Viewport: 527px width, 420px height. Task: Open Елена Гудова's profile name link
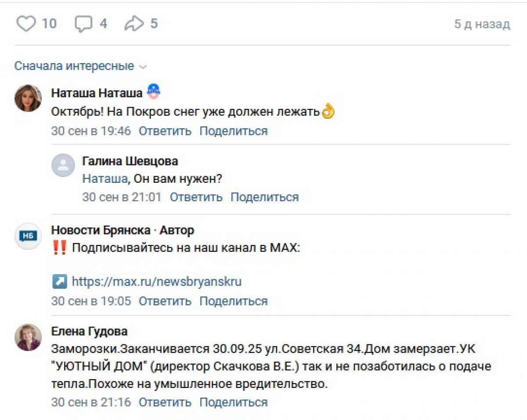point(89,331)
